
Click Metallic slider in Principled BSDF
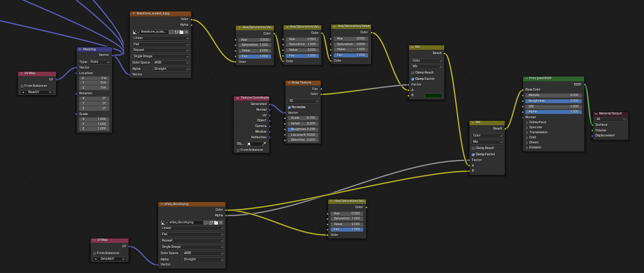[x=554, y=95]
